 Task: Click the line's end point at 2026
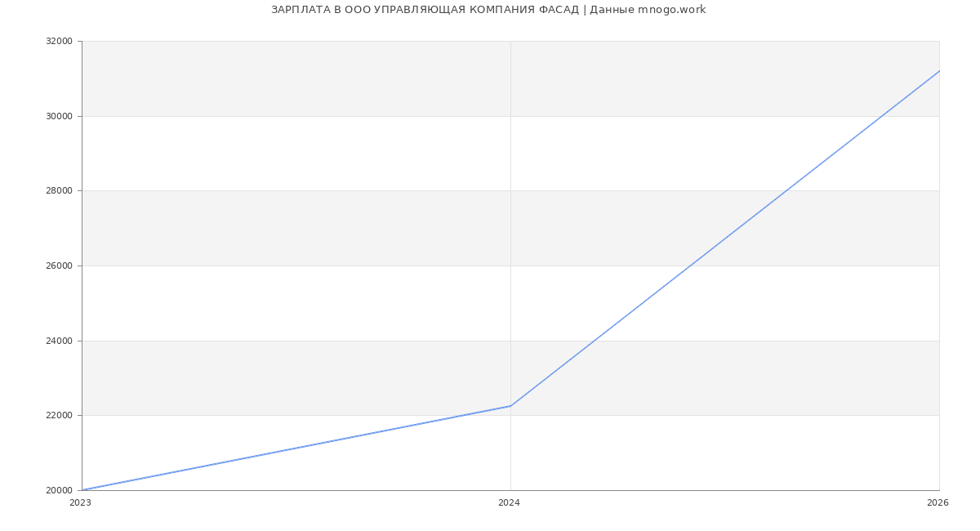(939, 71)
